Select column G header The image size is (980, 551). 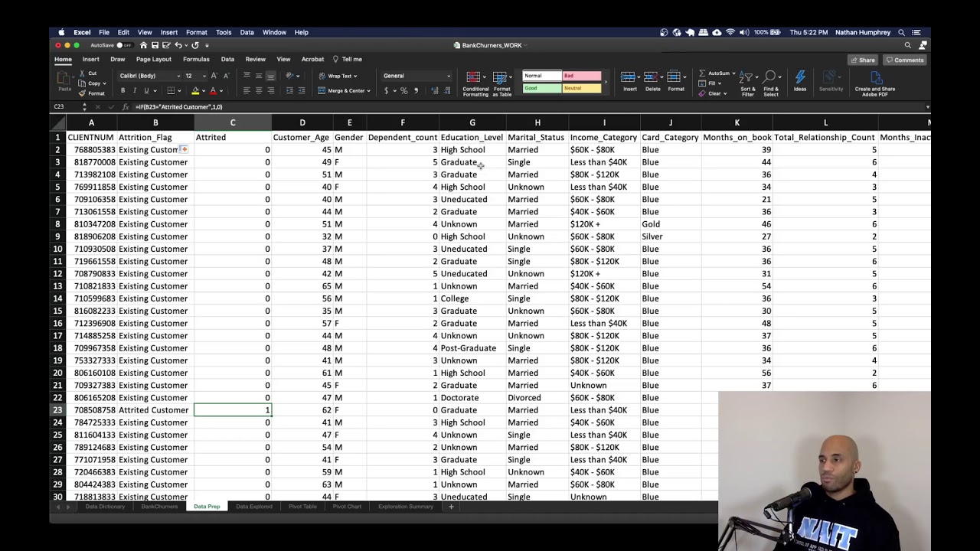coord(472,122)
